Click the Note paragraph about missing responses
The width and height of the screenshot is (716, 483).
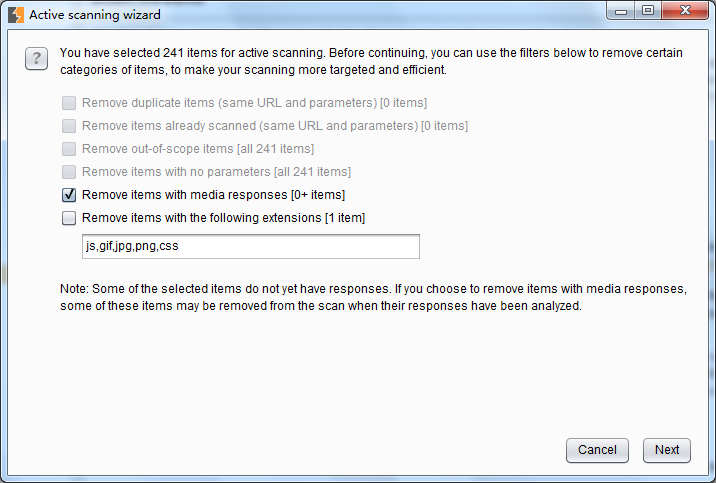[372, 298]
